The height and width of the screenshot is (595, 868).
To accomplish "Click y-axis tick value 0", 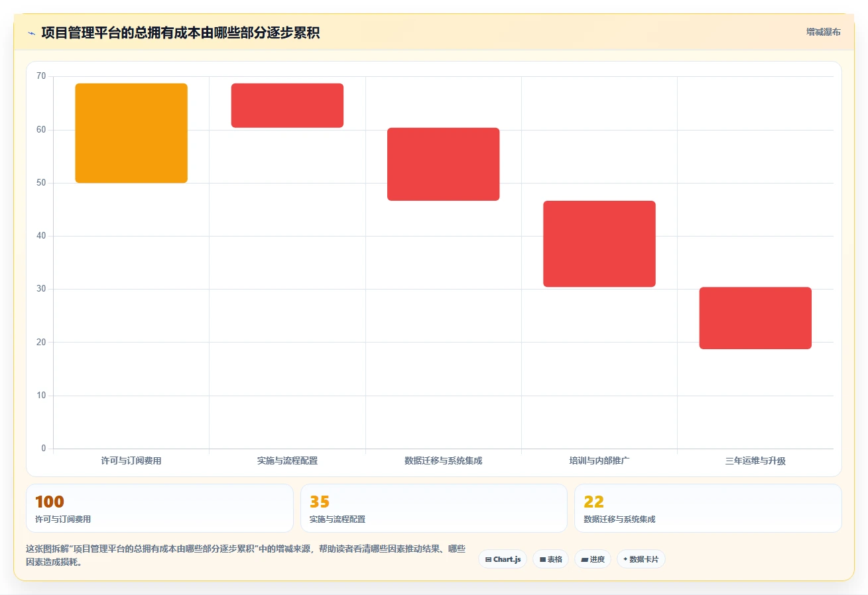I will point(44,449).
